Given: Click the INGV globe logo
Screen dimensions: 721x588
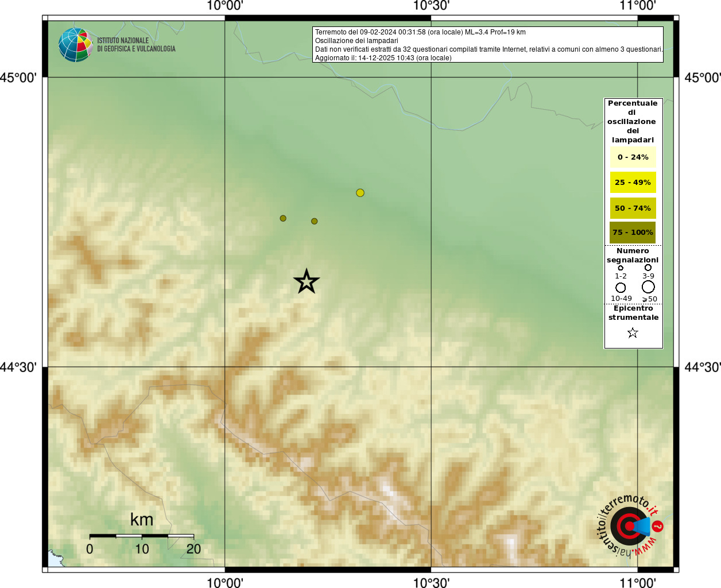Looking at the screenshot, I should [75, 45].
